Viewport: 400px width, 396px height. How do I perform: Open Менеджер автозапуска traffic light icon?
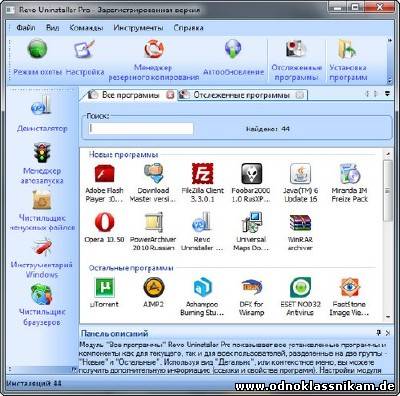[42, 152]
